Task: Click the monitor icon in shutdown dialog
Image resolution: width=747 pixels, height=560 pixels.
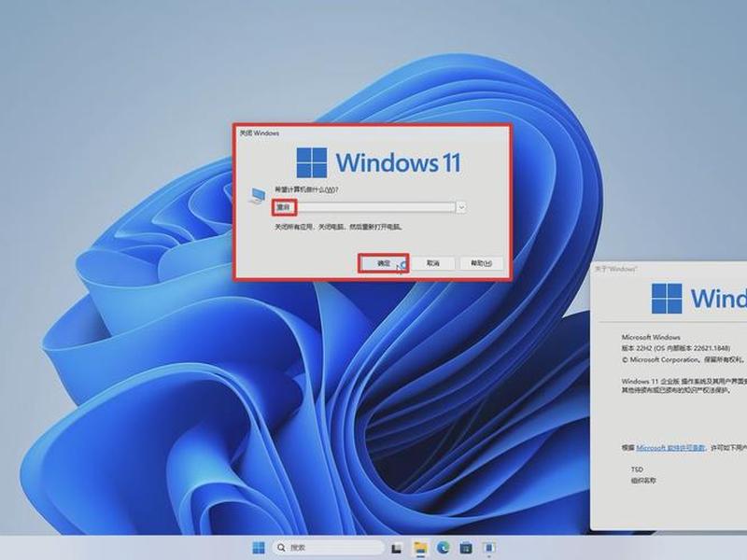Action: tap(258, 195)
